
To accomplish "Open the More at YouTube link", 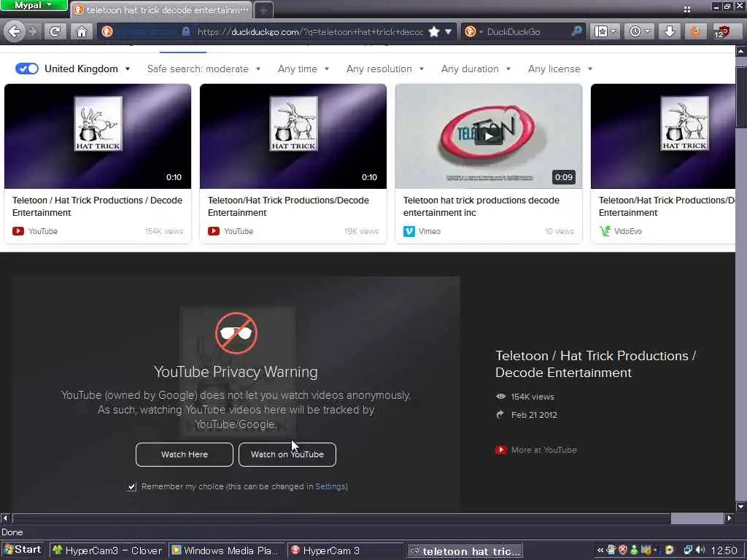I will point(543,450).
